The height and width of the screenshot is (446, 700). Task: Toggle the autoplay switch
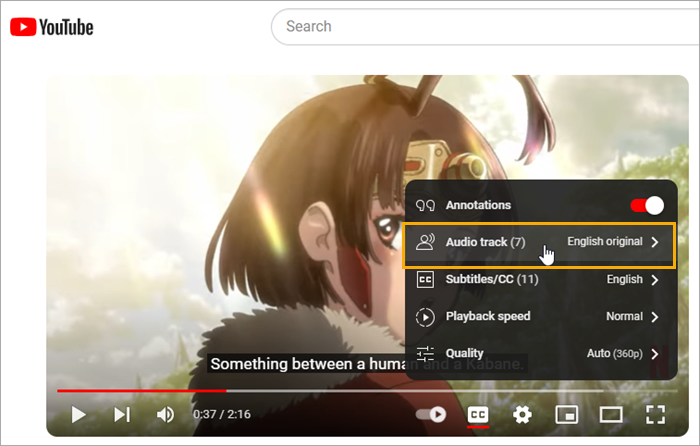pos(432,414)
